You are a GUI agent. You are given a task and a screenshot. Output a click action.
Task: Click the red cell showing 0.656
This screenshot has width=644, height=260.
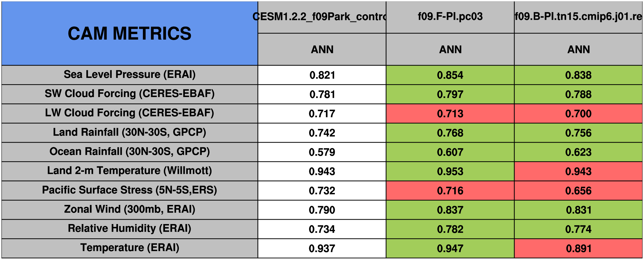click(578, 191)
